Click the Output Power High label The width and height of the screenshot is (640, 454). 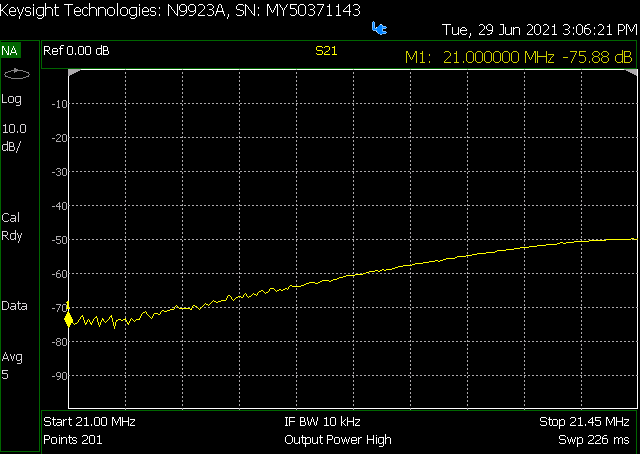coord(338,440)
